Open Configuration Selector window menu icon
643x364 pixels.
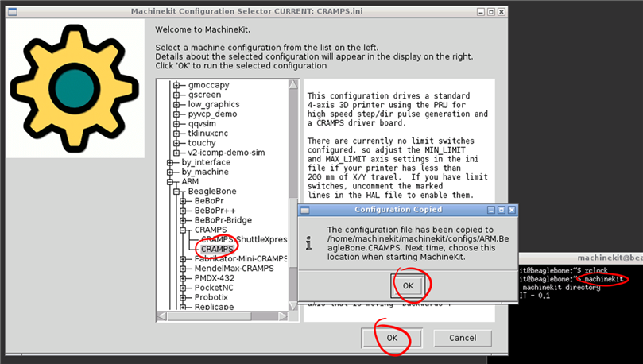point(12,11)
